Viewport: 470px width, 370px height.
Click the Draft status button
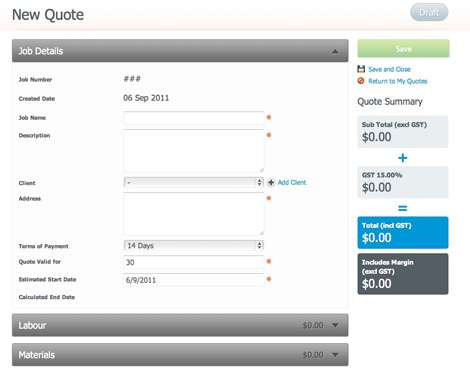click(429, 13)
